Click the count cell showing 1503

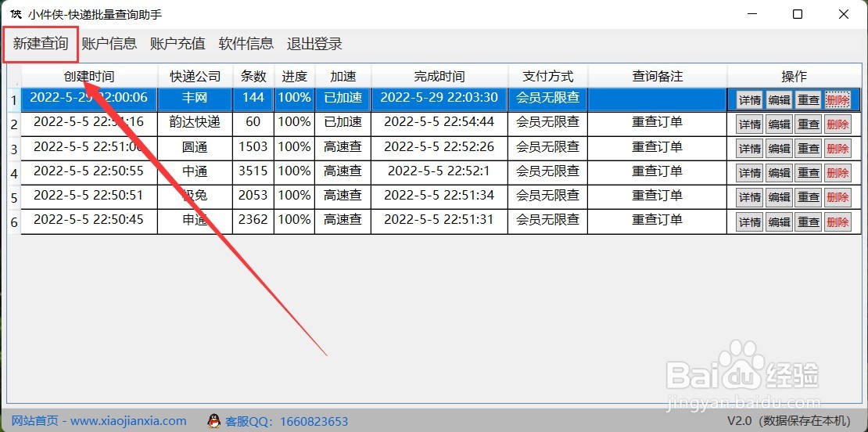(x=253, y=147)
